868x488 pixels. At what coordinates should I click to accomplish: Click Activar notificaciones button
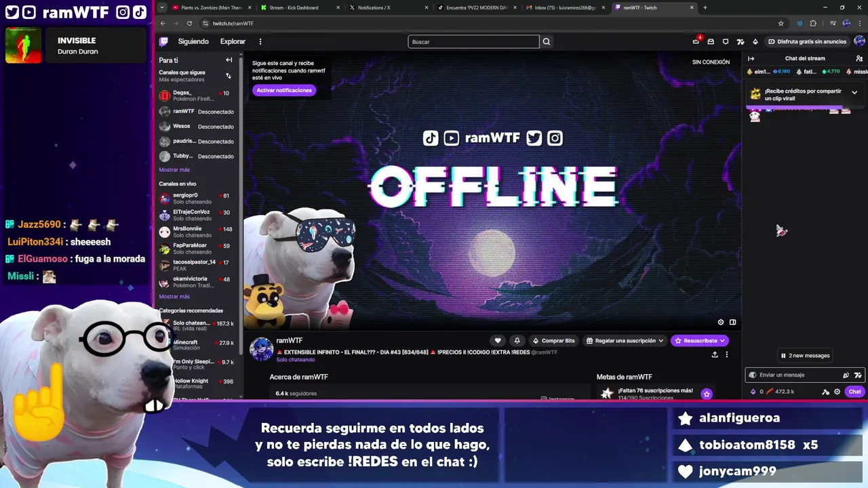[284, 90]
